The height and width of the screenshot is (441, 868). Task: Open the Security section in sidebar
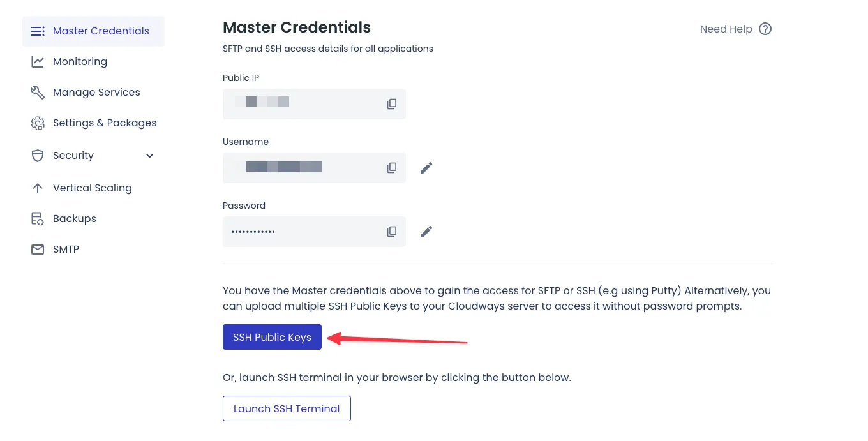tap(73, 156)
